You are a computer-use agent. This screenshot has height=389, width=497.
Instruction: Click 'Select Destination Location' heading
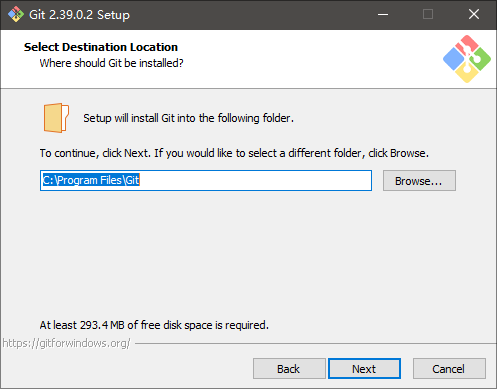101,47
